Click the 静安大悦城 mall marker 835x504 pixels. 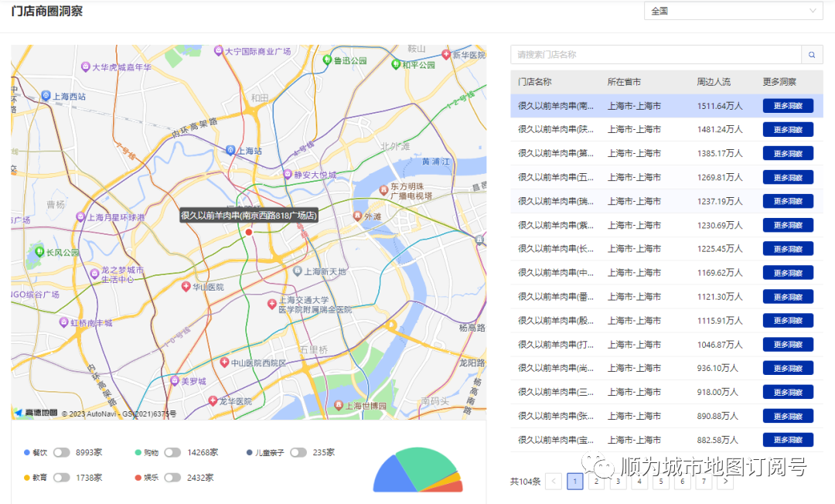288,174
